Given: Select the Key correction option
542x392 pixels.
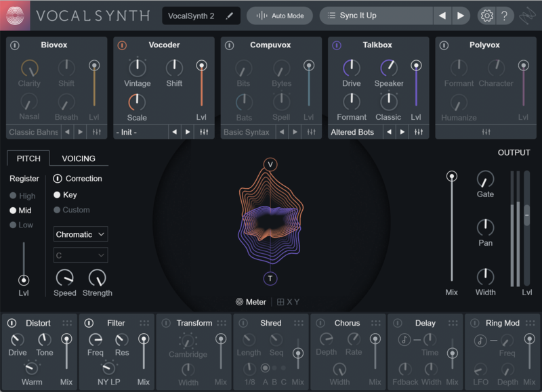Looking at the screenshot, I should (x=65, y=195).
